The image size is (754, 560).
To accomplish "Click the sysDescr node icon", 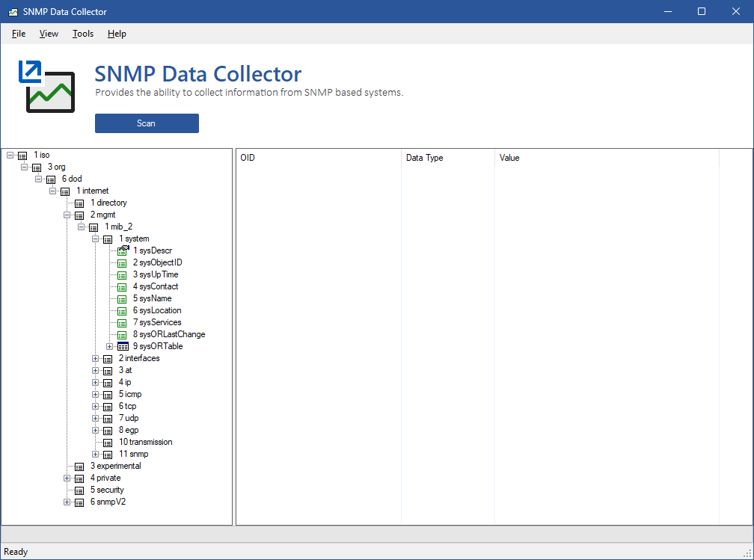I will coord(123,251).
